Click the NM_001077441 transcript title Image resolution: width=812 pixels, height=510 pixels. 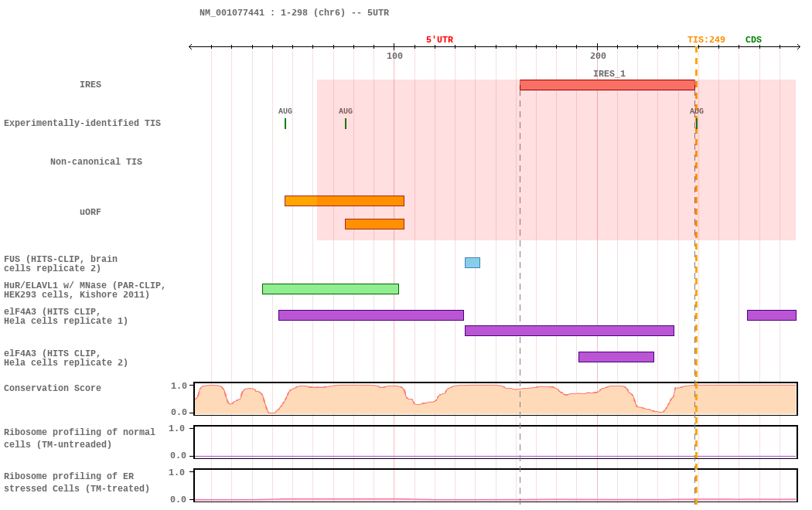pos(294,13)
